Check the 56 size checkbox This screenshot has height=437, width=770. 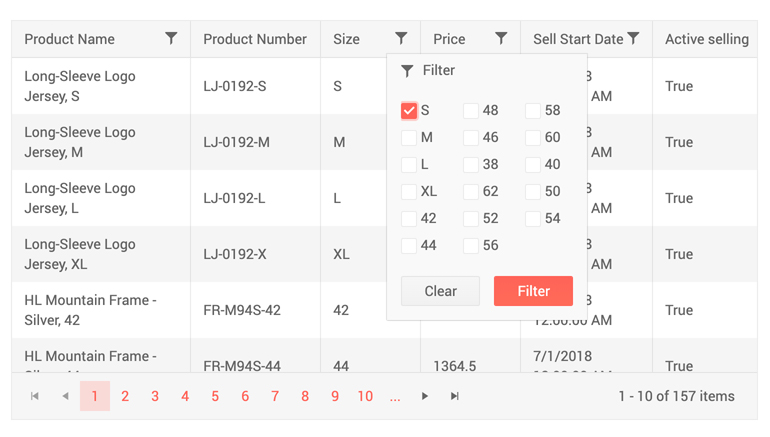(x=470, y=246)
